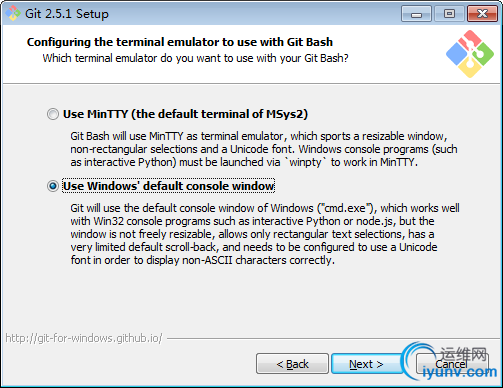
Task: Click the "Use Windows' default console window" label
Action: tap(169, 186)
